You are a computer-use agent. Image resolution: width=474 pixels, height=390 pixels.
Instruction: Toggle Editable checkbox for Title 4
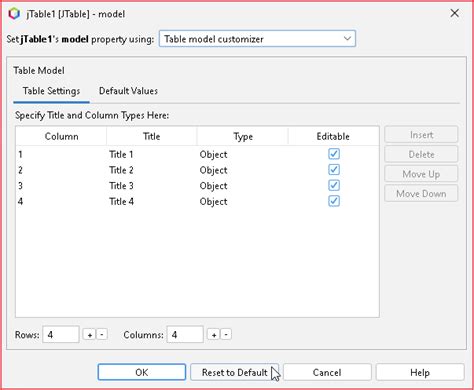point(334,201)
